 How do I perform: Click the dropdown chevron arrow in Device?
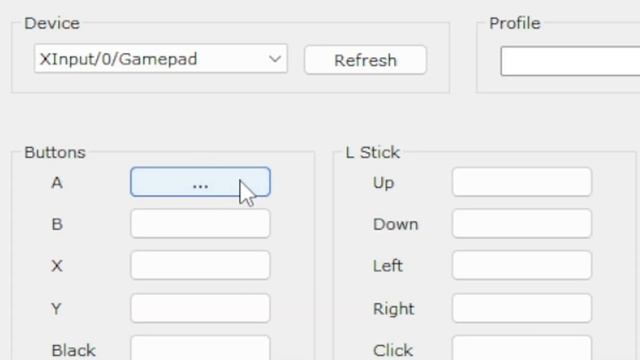tap(275, 59)
